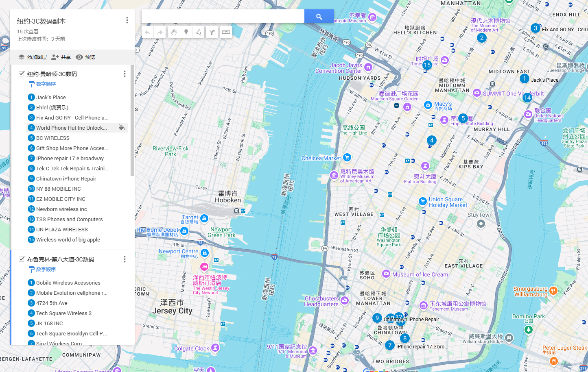Screen dimensions: 588x372
Task: Select the draw line tool
Action: [199, 32]
